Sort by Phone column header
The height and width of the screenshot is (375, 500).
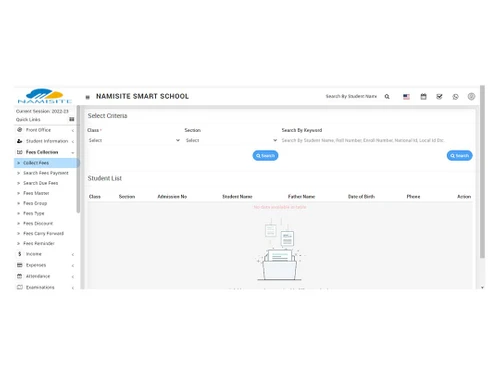[x=413, y=197]
